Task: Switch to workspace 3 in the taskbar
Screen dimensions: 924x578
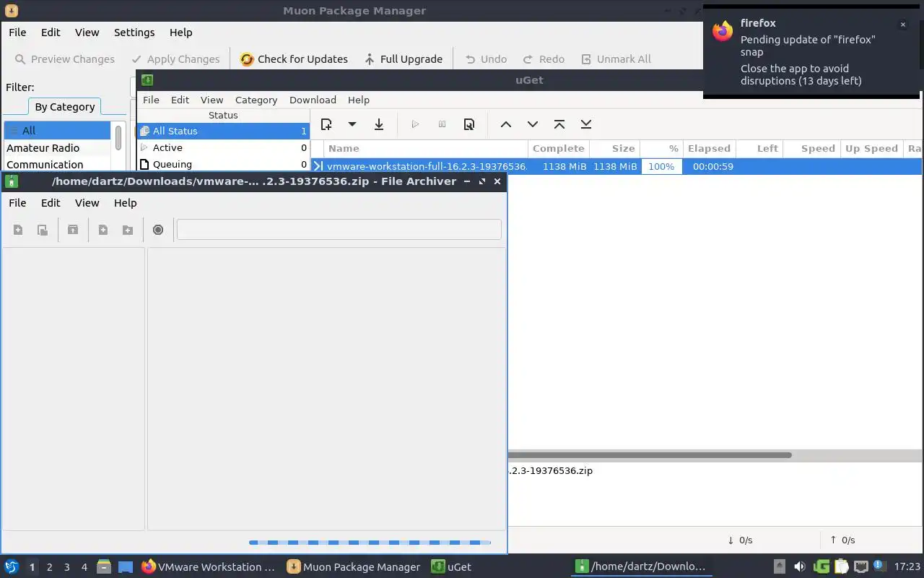Action: click(67, 567)
